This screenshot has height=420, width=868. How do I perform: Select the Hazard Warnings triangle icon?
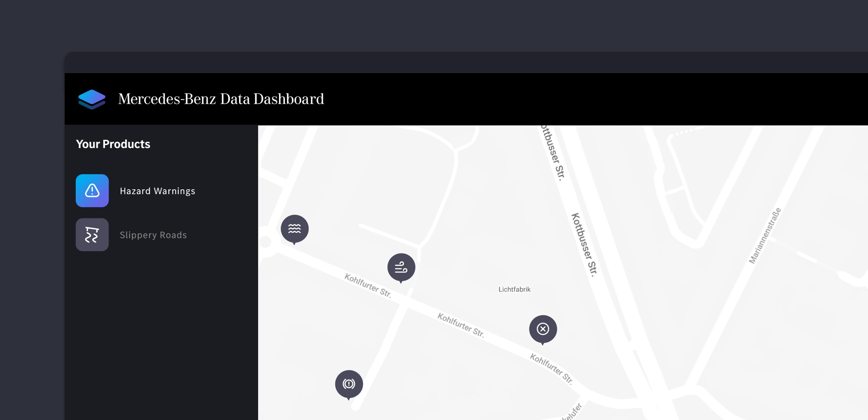click(92, 191)
